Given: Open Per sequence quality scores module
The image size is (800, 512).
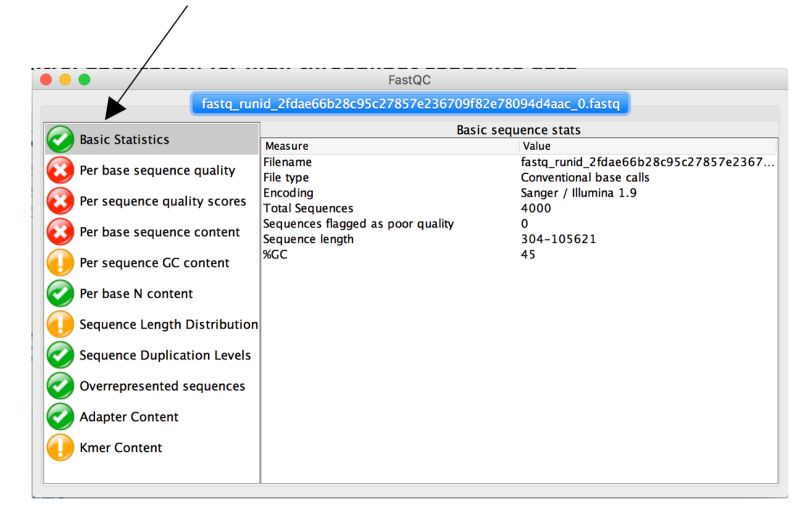Looking at the screenshot, I should (152, 201).
